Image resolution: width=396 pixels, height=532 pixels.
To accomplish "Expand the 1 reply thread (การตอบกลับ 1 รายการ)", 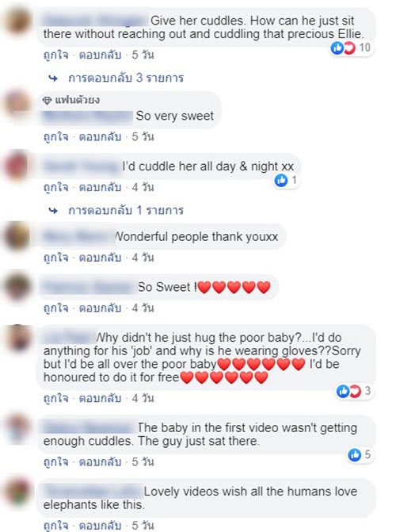I will (126, 210).
